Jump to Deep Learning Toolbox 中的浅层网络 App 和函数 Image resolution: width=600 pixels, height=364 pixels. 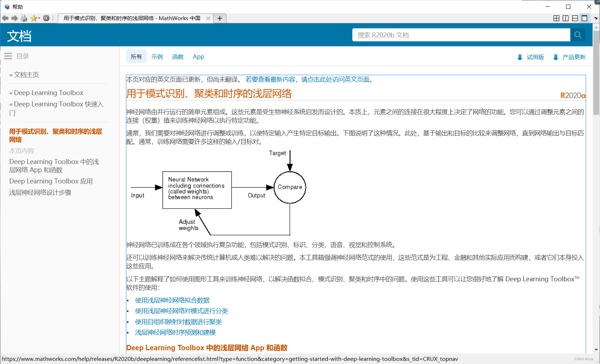(x=54, y=166)
